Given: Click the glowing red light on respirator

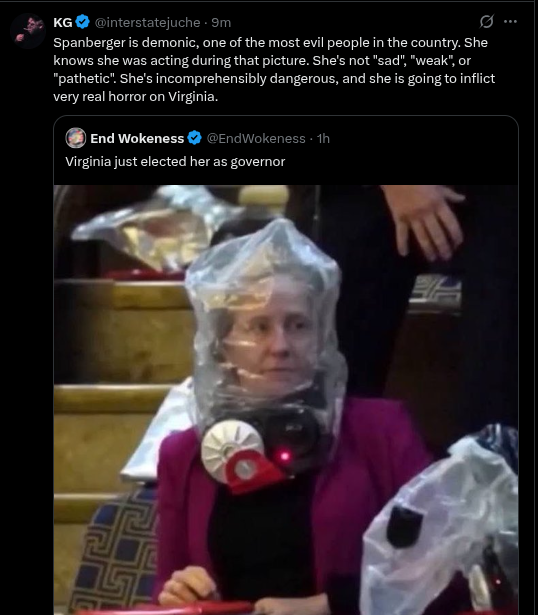Looking at the screenshot, I should point(285,456).
